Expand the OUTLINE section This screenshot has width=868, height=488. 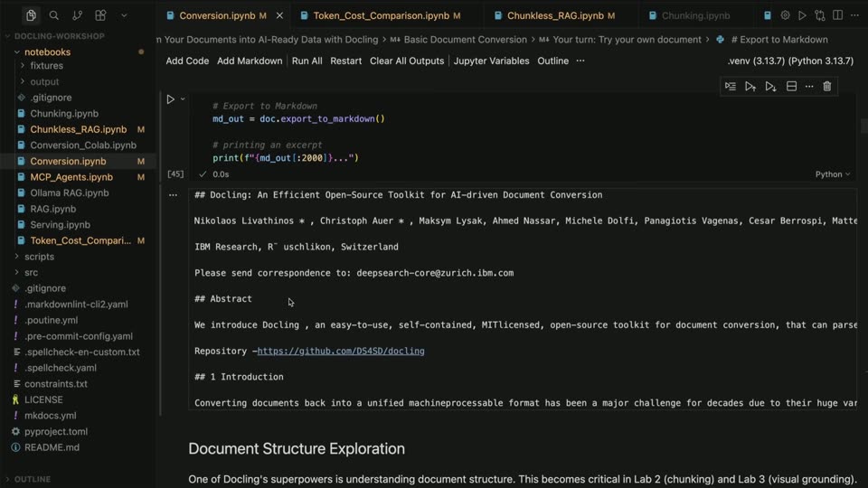[x=33, y=479]
